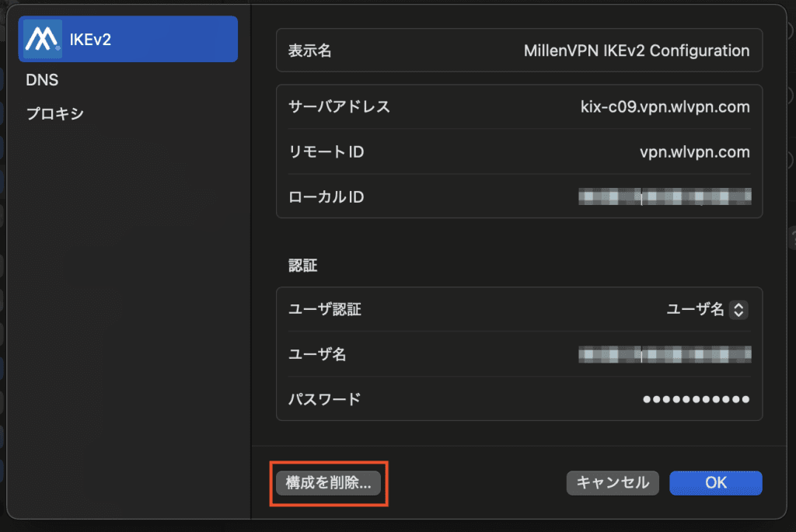This screenshot has width=796, height=532.
Task: Click the 表示名 row label
Action: point(310,50)
